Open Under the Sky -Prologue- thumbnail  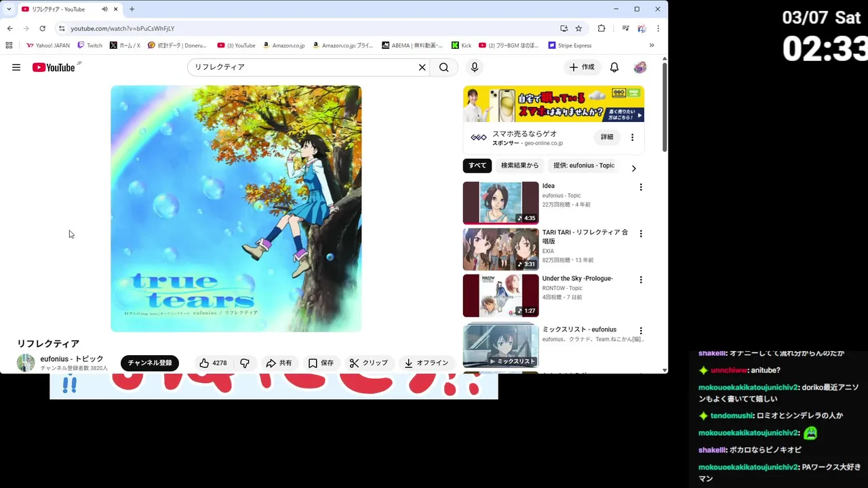coord(501,296)
